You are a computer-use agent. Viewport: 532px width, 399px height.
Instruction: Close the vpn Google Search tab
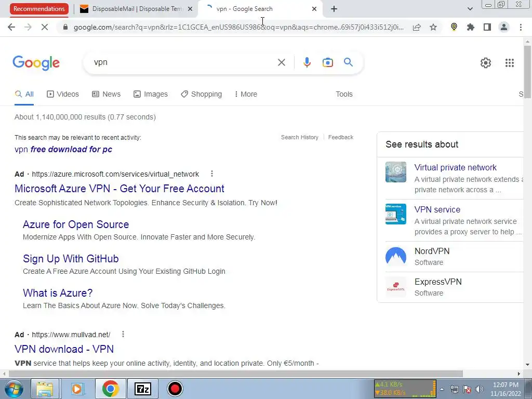[314, 9]
